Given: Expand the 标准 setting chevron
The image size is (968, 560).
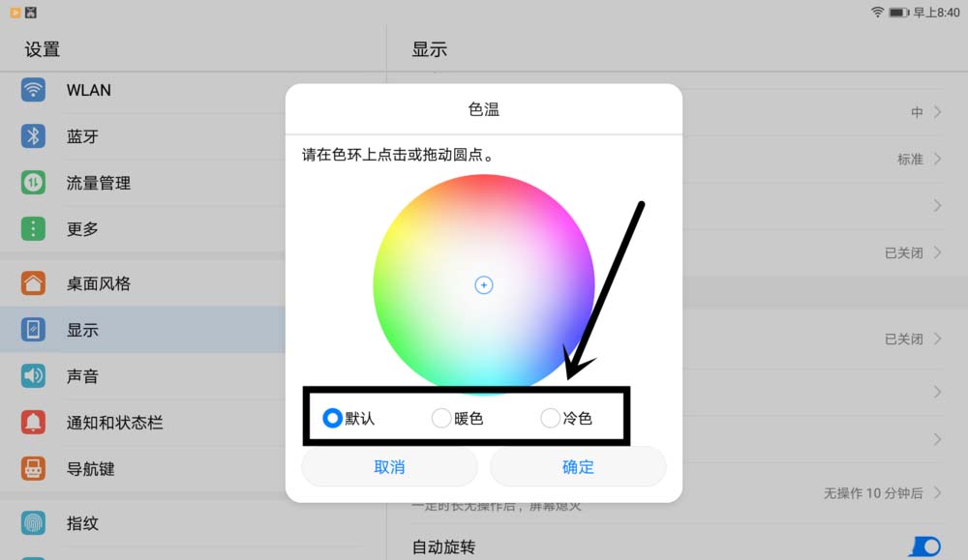Looking at the screenshot, I should [x=937, y=159].
